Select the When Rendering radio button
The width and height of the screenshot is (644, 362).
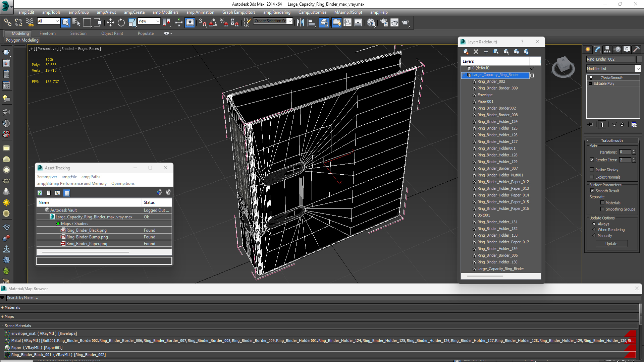point(594,230)
